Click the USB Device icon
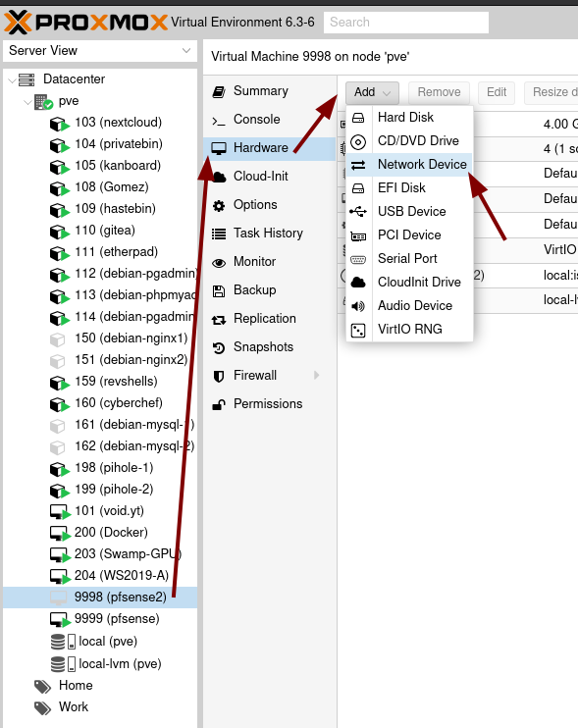 [358, 212]
